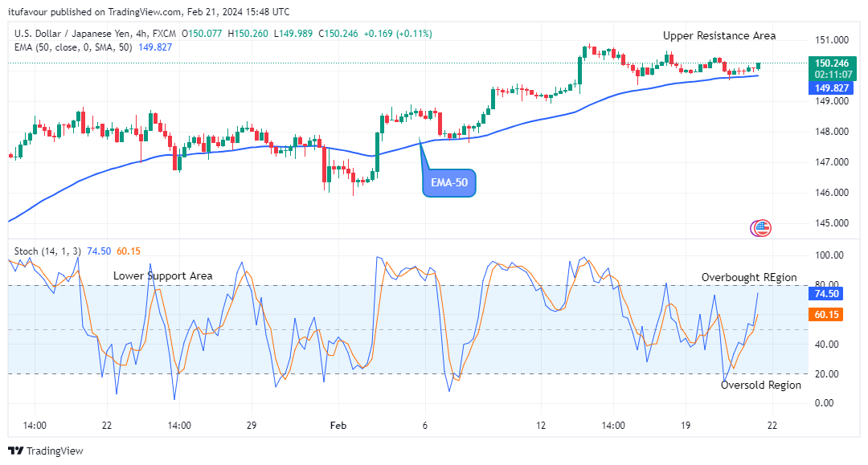Click the Lower Support Area text
This screenshot has height=465, width=868.
(x=162, y=275)
